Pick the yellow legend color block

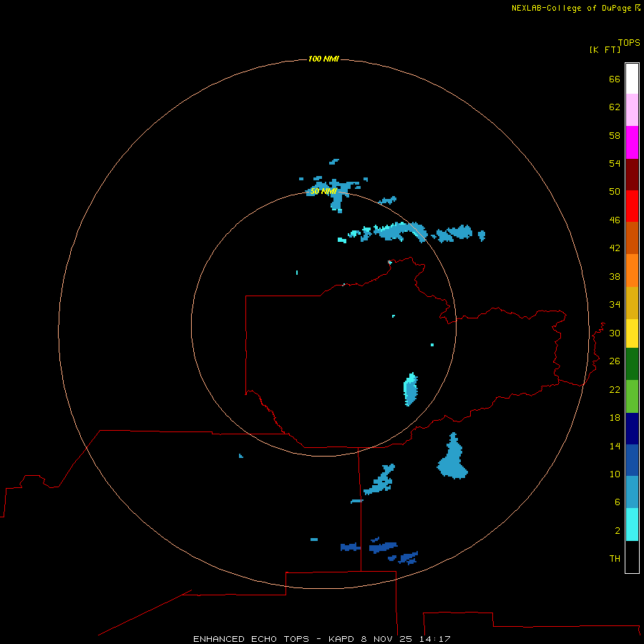632,333
